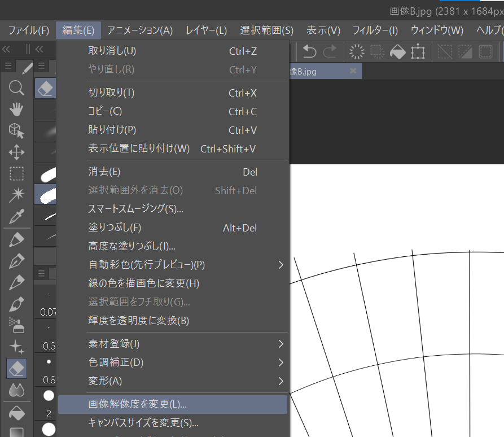Select the rectangle selection tool
Screen dimensions: 504x437
click(16, 173)
